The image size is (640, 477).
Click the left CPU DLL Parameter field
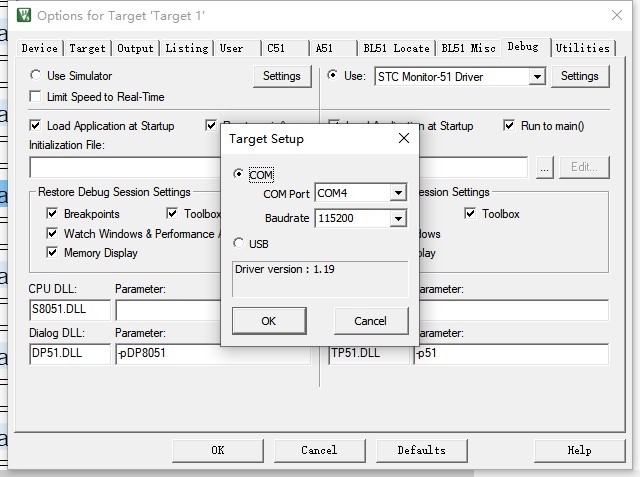pos(168,311)
